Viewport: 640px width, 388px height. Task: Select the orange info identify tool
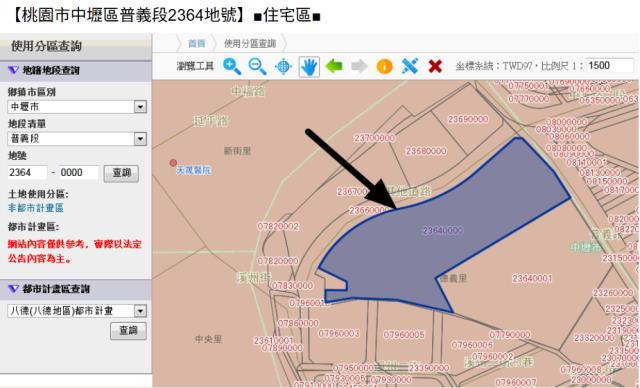click(x=384, y=66)
